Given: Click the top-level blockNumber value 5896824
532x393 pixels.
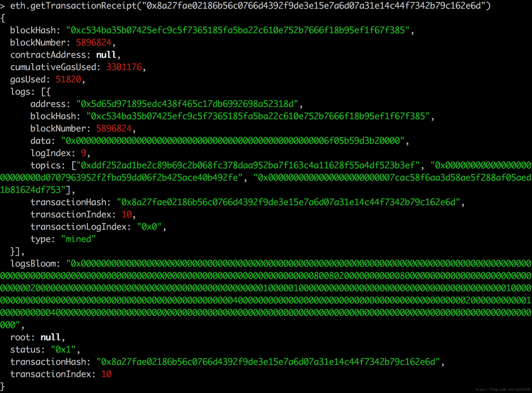Looking at the screenshot, I should (x=94, y=43).
